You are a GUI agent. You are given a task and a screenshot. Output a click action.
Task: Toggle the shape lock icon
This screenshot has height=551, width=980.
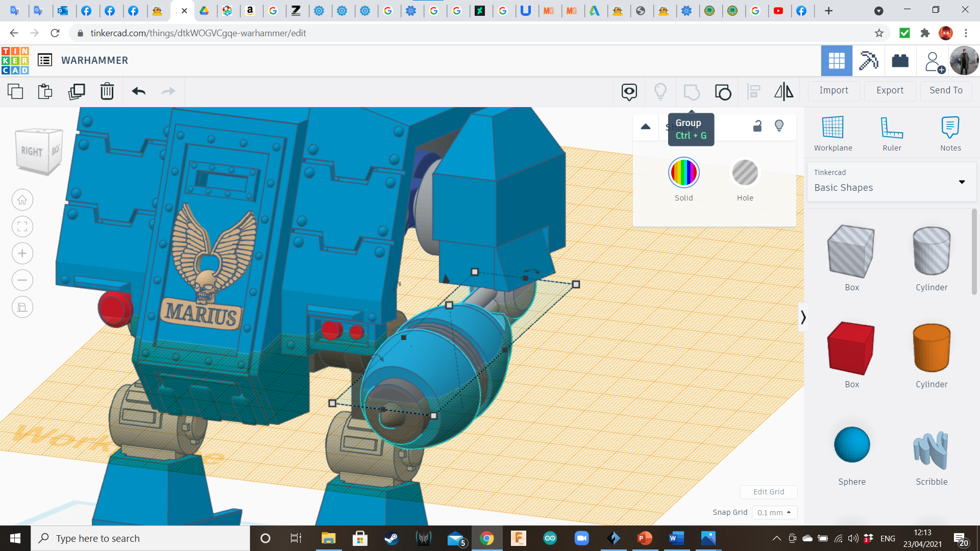[757, 126]
